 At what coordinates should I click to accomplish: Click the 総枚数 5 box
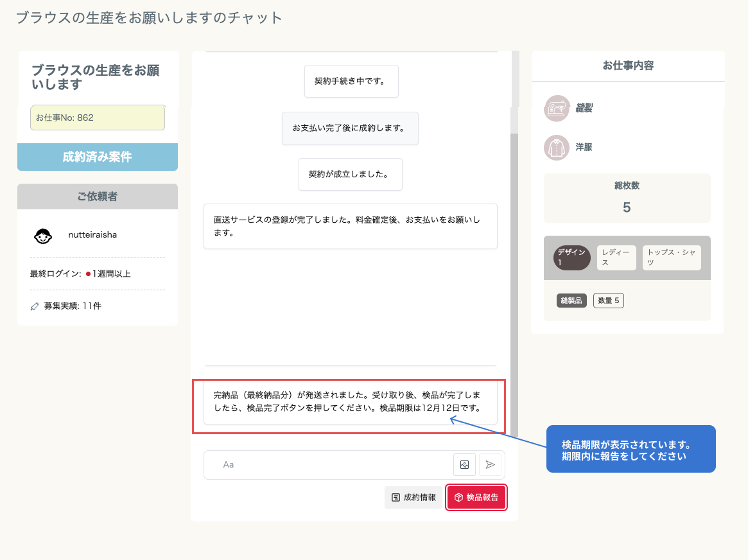point(627,198)
